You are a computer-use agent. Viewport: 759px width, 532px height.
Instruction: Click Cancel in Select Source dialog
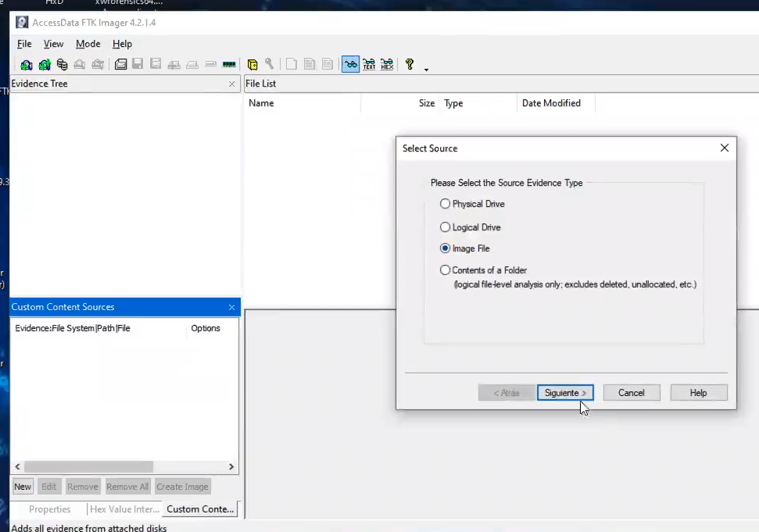click(632, 393)
